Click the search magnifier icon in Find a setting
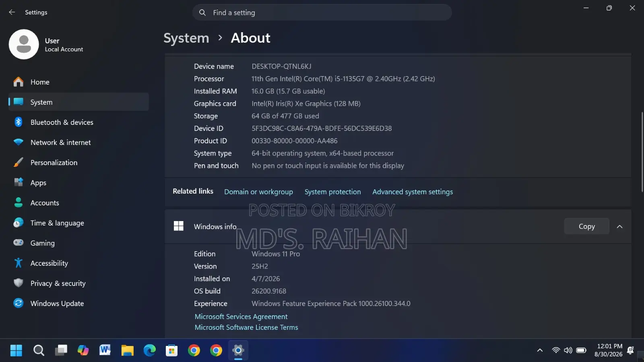 [202, 12]
